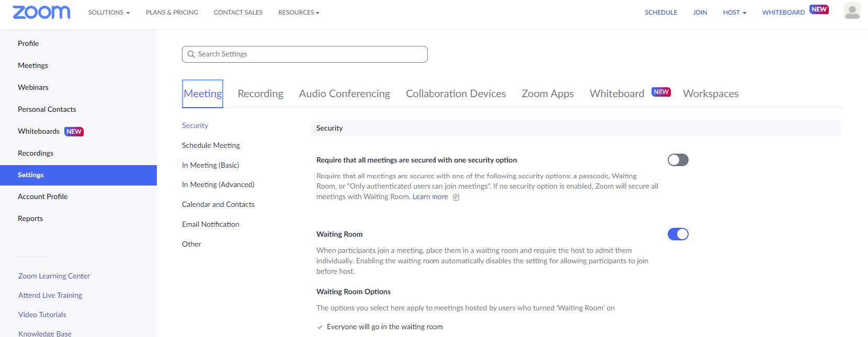Open the Workspaces tab
The image size is (868, 337).
711,94
